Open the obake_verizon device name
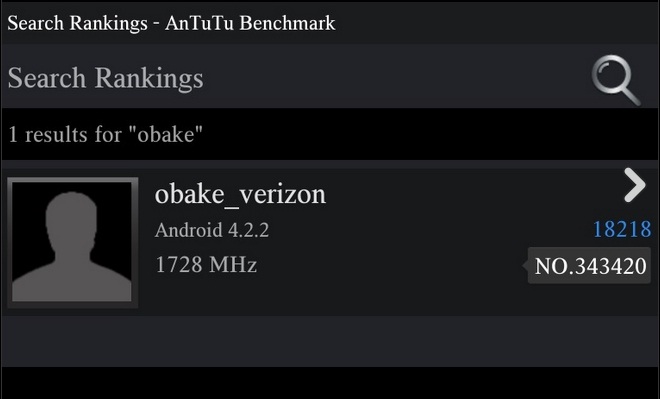660x399 pixels. (240, 194)
